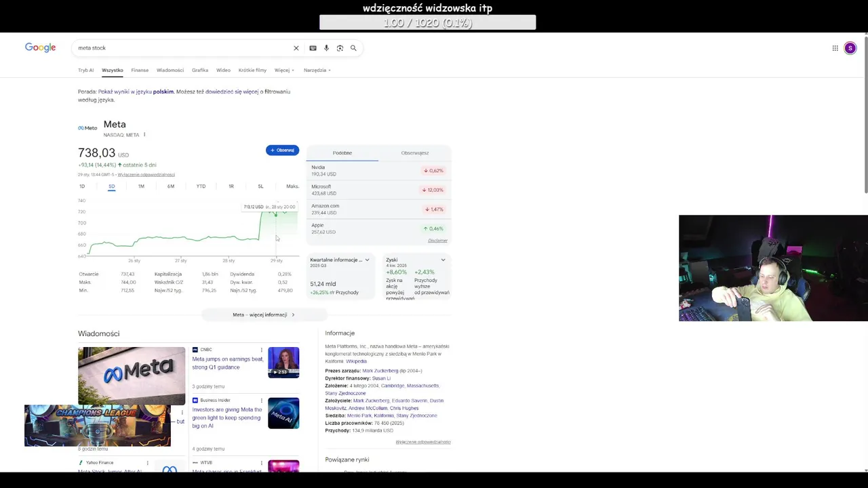The image size is (868, 488).
Task: Play the CNBC video thumbnail
Action: click(283, 363)
